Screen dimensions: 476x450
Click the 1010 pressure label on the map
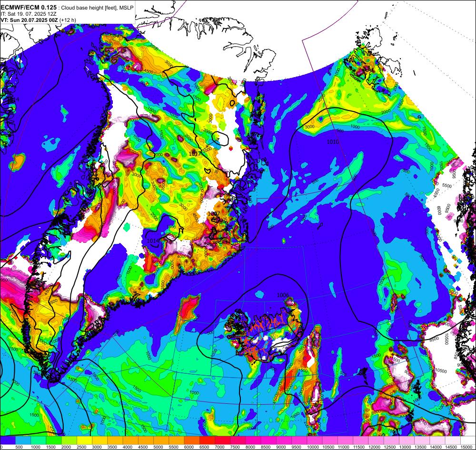tap(333, 142)
